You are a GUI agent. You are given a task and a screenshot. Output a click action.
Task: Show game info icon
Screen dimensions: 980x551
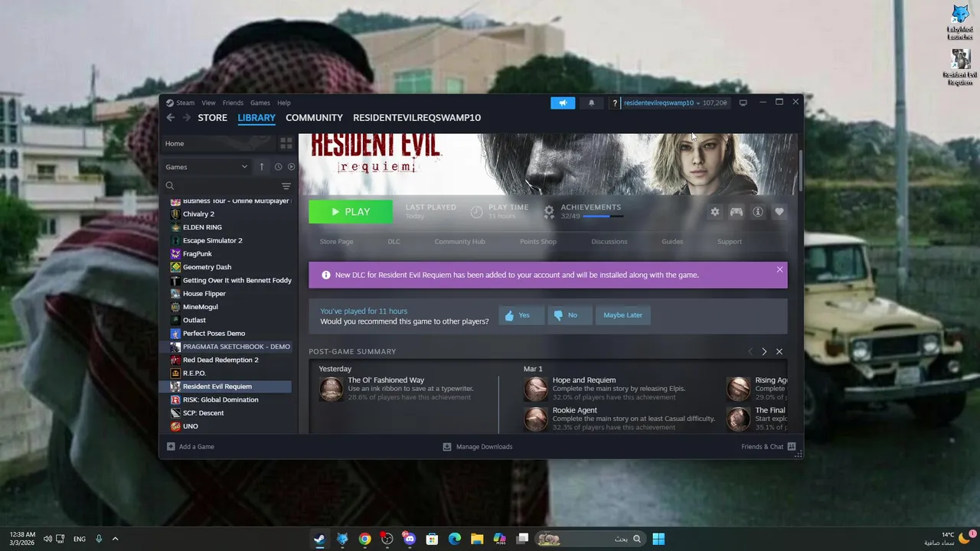(x=758, y=212)
